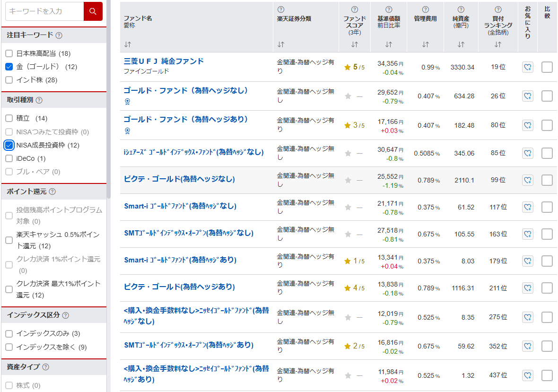Tick compare box for ピクテ・ゴールド(為替ヘッジあり)

[x=547, y=288]
